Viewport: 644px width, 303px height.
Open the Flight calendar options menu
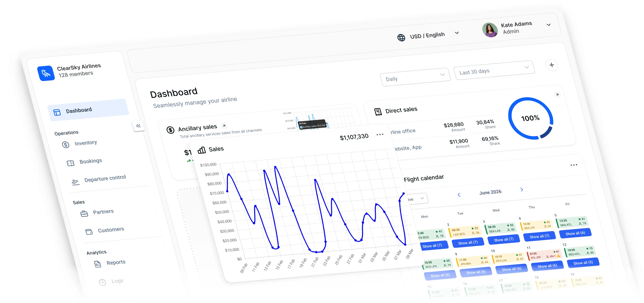574,165
